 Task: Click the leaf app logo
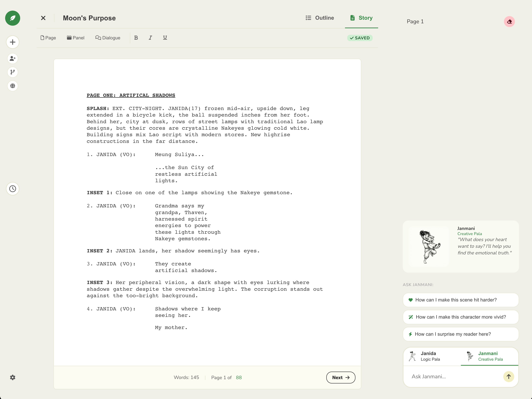(12, 18)
